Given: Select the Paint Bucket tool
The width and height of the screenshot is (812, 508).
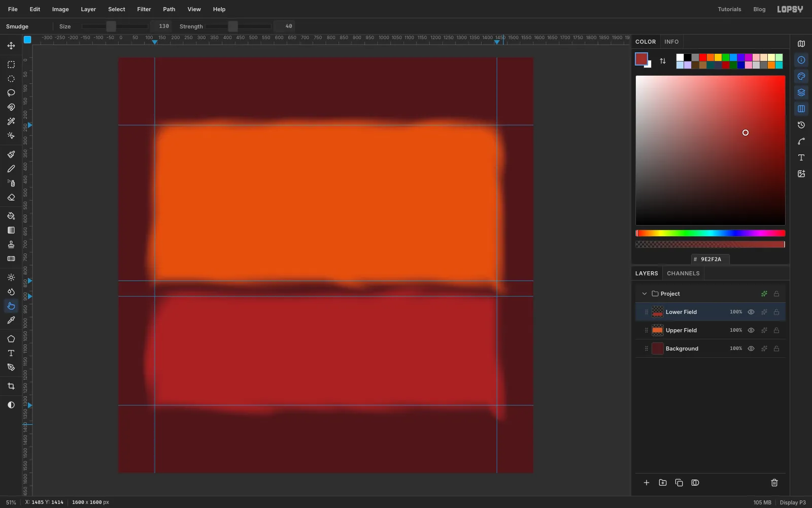Looking at the screenshot, I should [x=11, y=216].
